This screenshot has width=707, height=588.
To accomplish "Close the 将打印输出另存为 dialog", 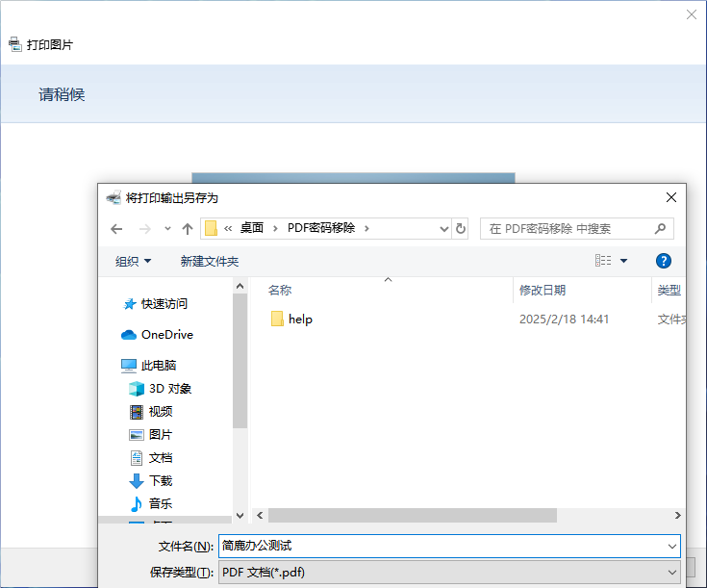I will tap(671, 197).
